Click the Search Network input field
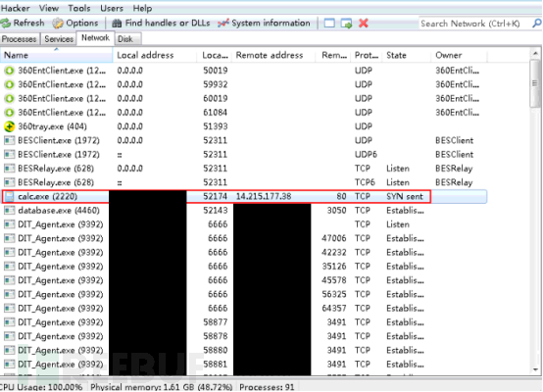 coord(474,24)
